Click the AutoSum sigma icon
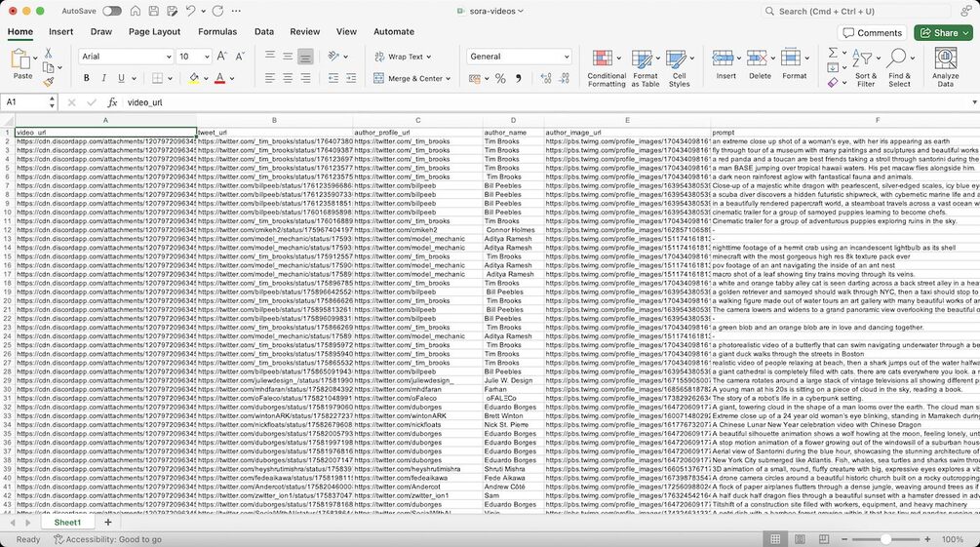Screen dimensions: 980x547 833,53
